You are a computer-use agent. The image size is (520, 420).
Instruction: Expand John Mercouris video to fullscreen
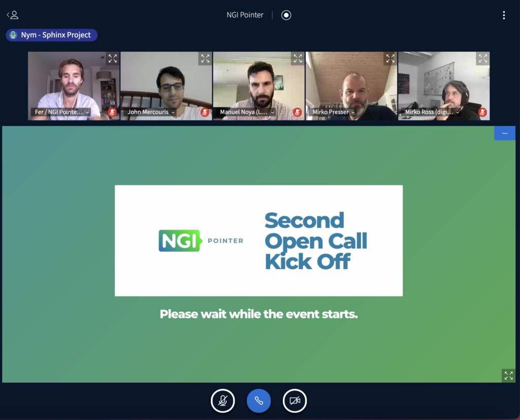[x=205, y=58]
